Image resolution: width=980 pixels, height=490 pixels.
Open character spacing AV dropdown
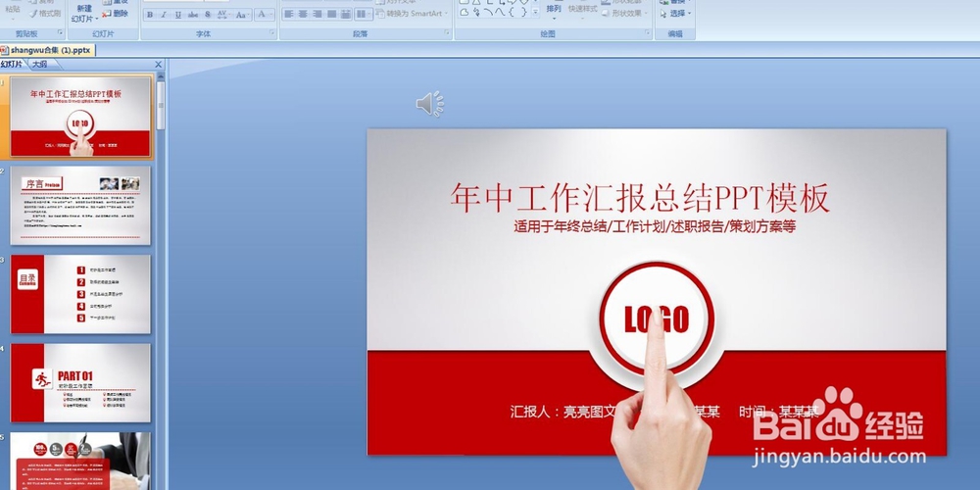pyautogui.click(x=223, y=15)
